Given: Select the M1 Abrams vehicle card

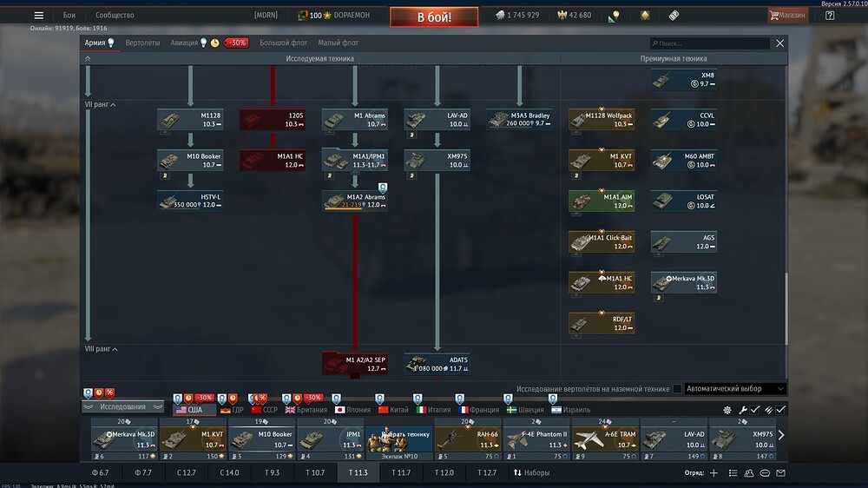Looking at the screenshot, I should tap(355, 120).
